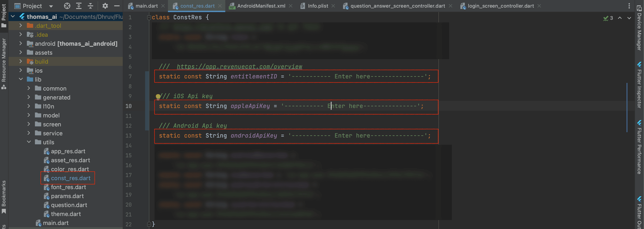Open the revenuecat overview link
Screen dimensions: 644x229
coord(239,67)
